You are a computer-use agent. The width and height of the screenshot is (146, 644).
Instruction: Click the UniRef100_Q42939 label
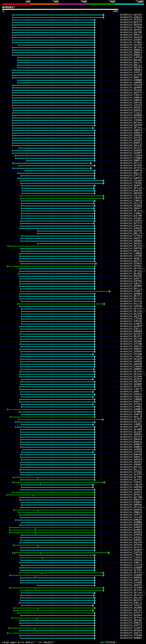tap(131, 231)
